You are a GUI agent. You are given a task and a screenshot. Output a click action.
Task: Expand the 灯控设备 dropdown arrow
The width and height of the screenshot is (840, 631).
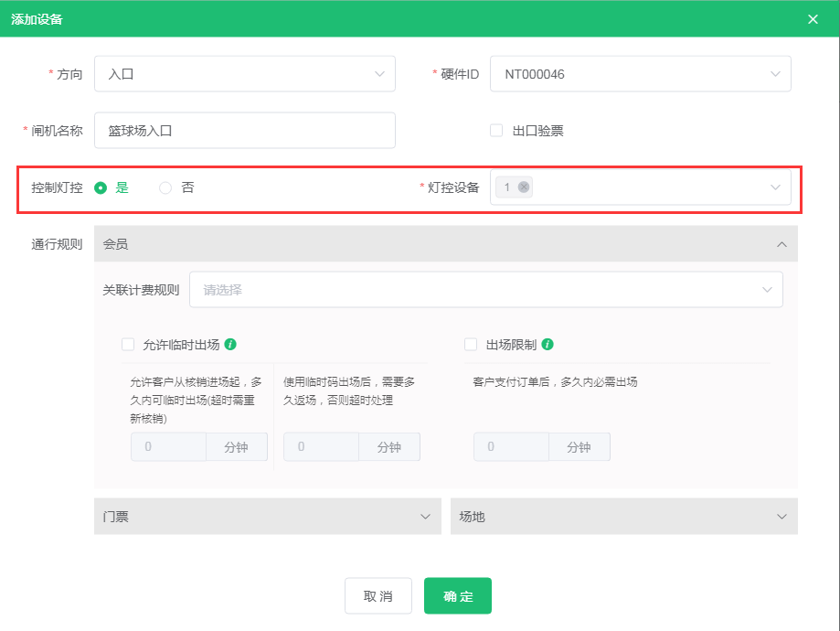(x=775, y=187)
